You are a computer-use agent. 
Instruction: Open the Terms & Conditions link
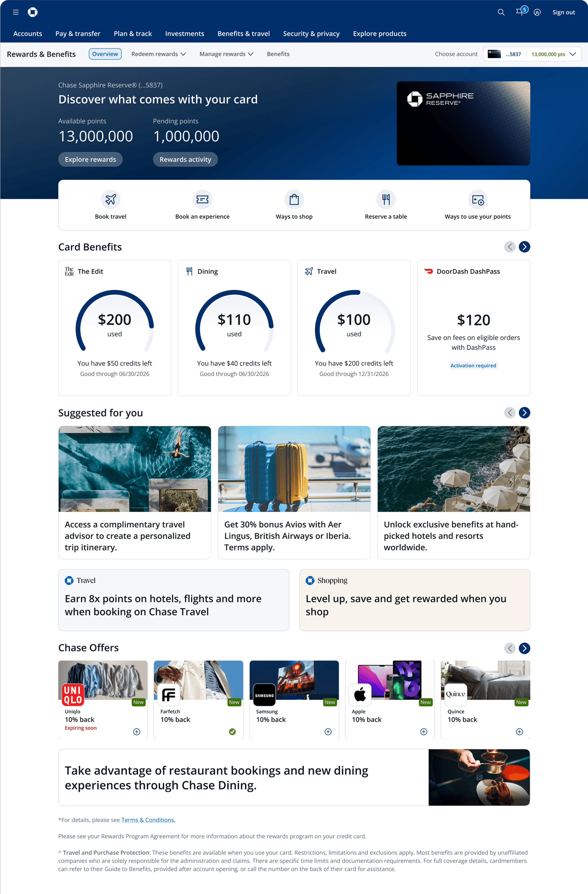[x=148, y=820]
